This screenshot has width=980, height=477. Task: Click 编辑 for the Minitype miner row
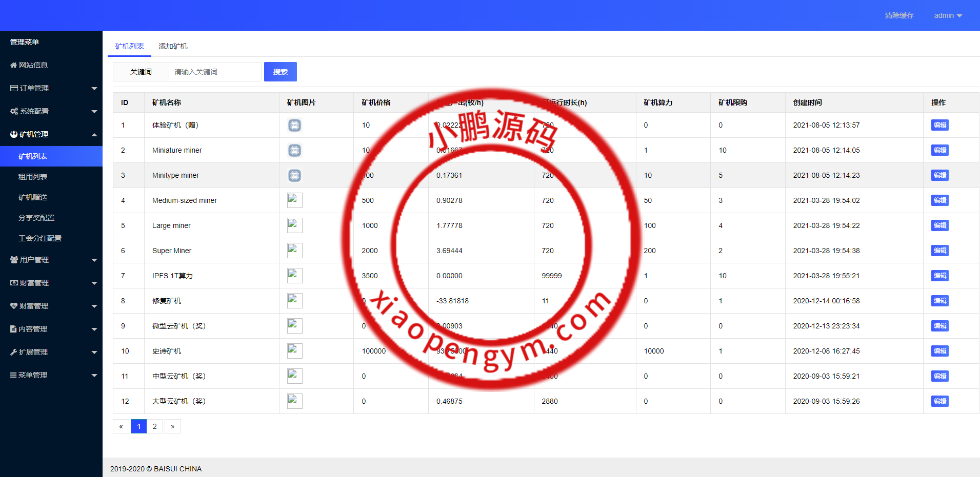coord(939,175)
